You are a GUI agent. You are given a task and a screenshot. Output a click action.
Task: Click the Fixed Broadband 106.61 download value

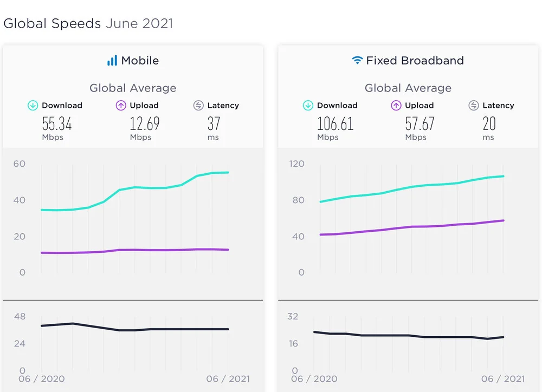pos(335,124)
